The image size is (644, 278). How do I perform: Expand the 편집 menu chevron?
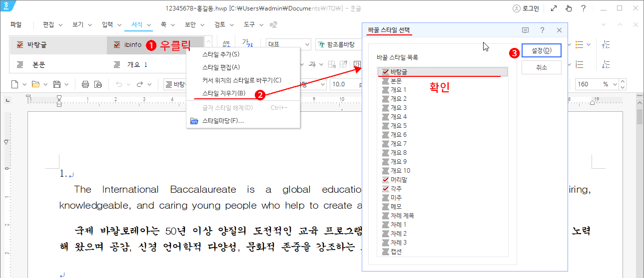click(60, 24)
